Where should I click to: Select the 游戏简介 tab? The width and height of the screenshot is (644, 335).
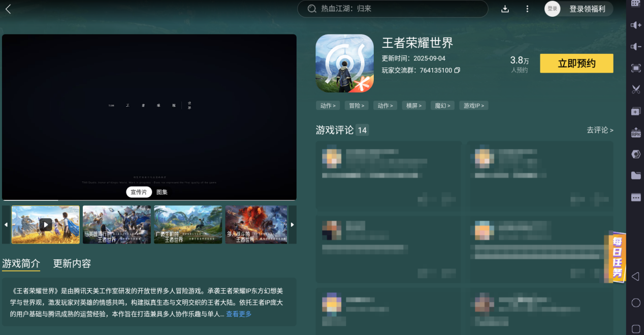21,263
